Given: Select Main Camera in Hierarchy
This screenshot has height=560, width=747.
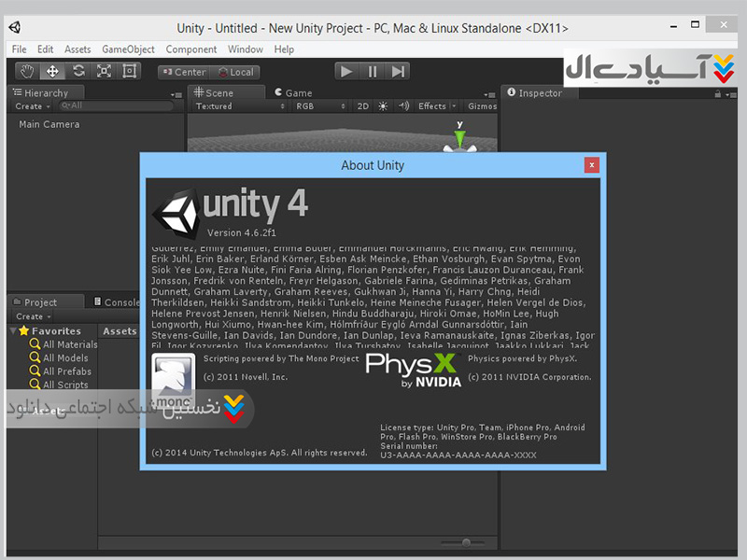Looking at the screenshot, I should click(49, 124).
